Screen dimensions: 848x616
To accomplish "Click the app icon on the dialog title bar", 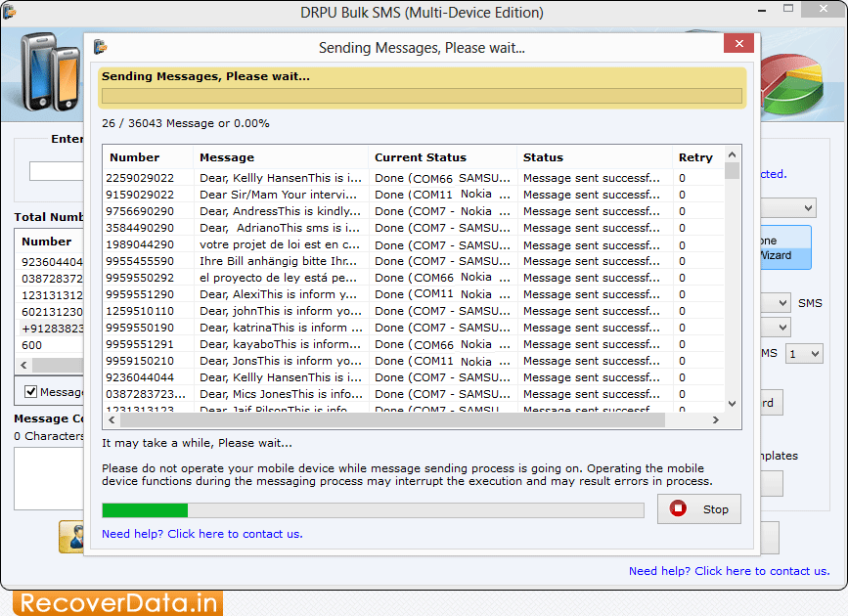I will pyautogui.click(x=101, y=44).
